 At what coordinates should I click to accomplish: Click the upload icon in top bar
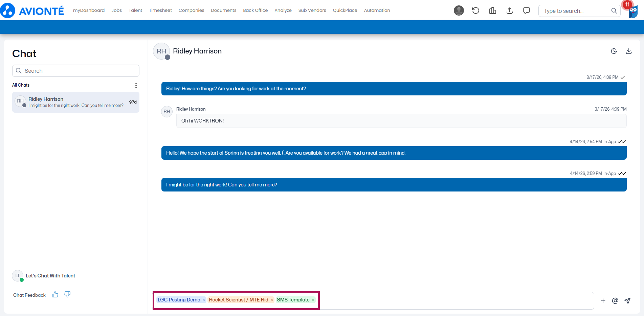tap(510, 10)
